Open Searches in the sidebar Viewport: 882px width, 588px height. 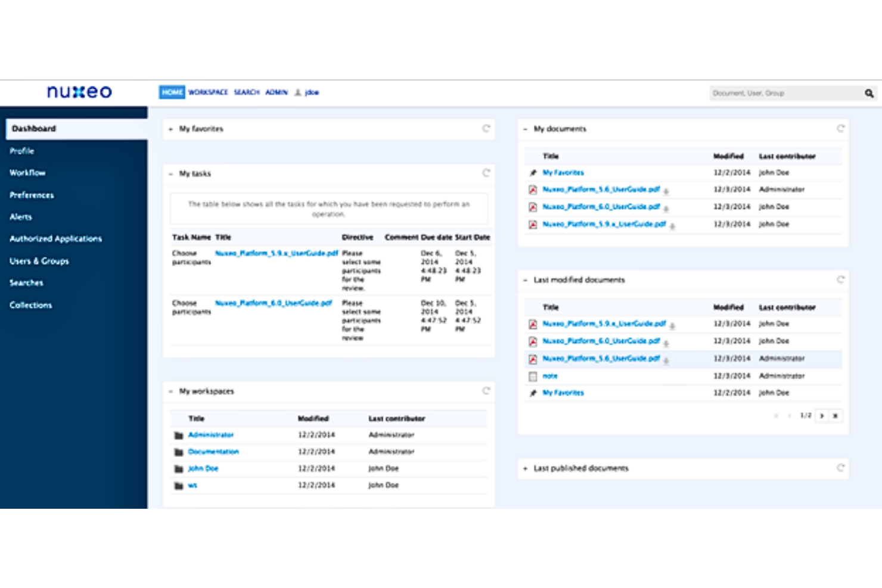point(26,283)
